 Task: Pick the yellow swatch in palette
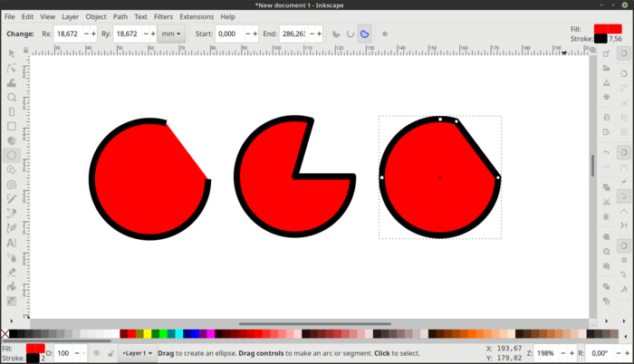(148, 333)
